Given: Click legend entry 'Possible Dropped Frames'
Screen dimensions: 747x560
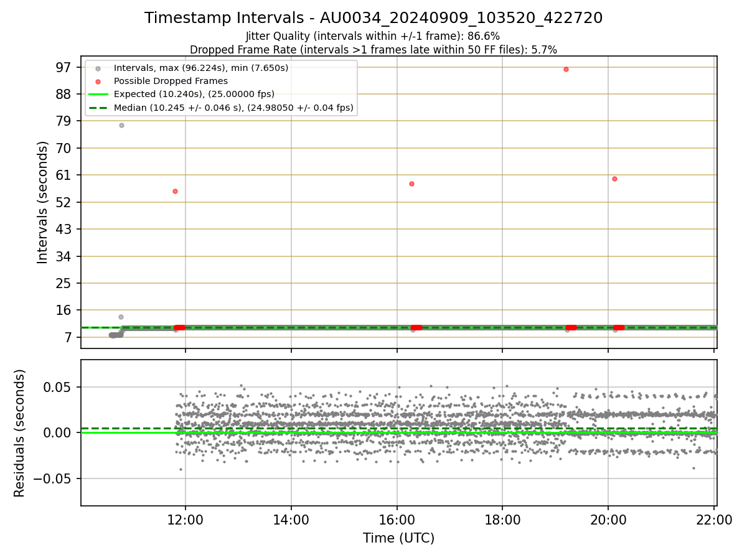Looking at the screenshot, I should click(x=171, y=81).
